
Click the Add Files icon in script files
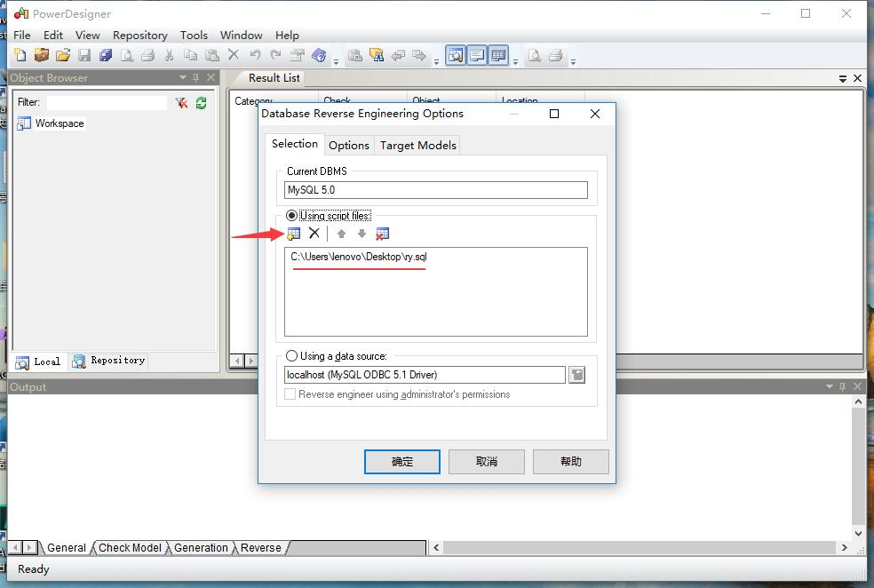[294, 234]
